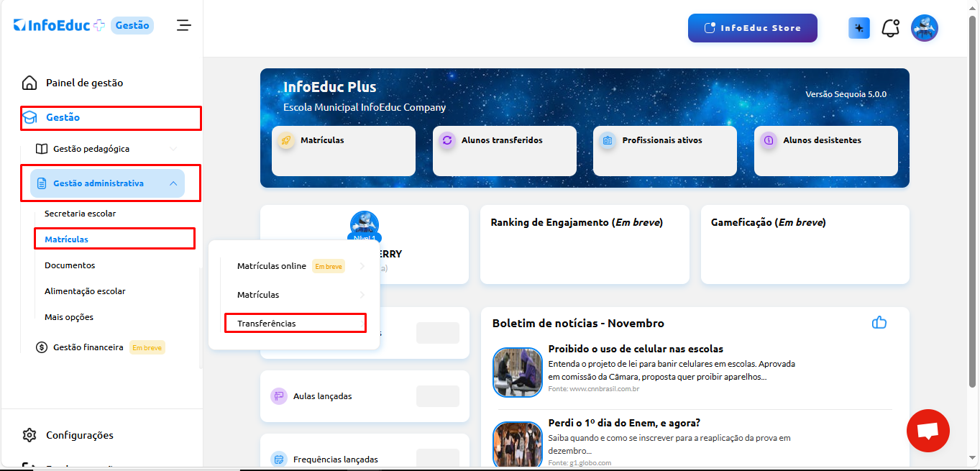
Task: Open the notifications bell
Action: pos(891,28)
